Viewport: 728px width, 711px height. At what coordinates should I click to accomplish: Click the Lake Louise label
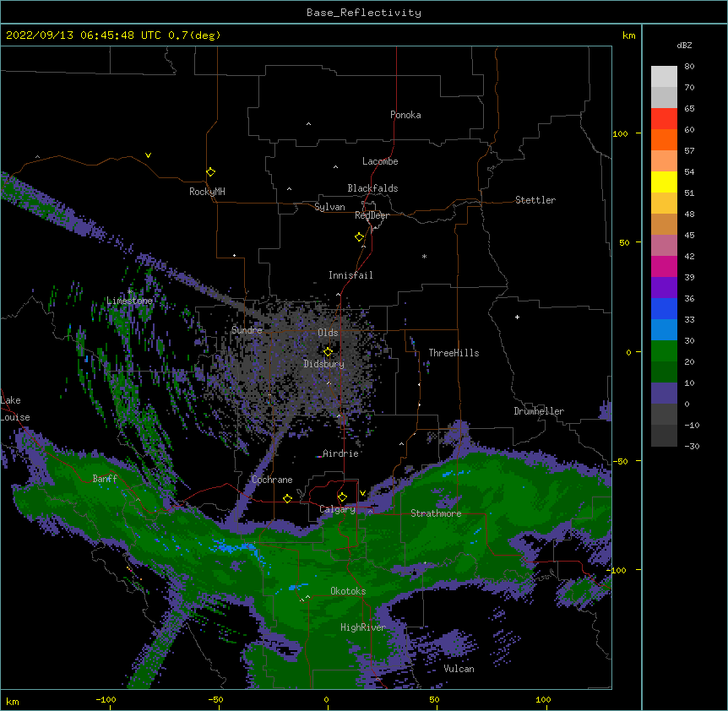tap(15, 409)
